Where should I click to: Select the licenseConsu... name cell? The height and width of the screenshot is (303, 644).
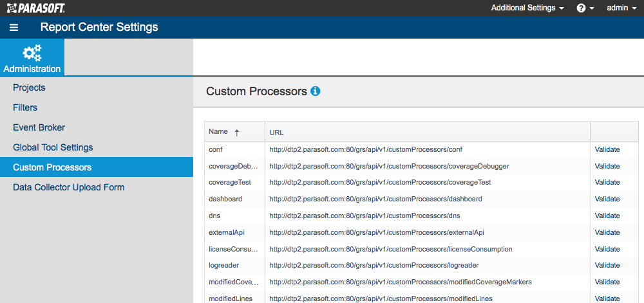pos(235,249)
